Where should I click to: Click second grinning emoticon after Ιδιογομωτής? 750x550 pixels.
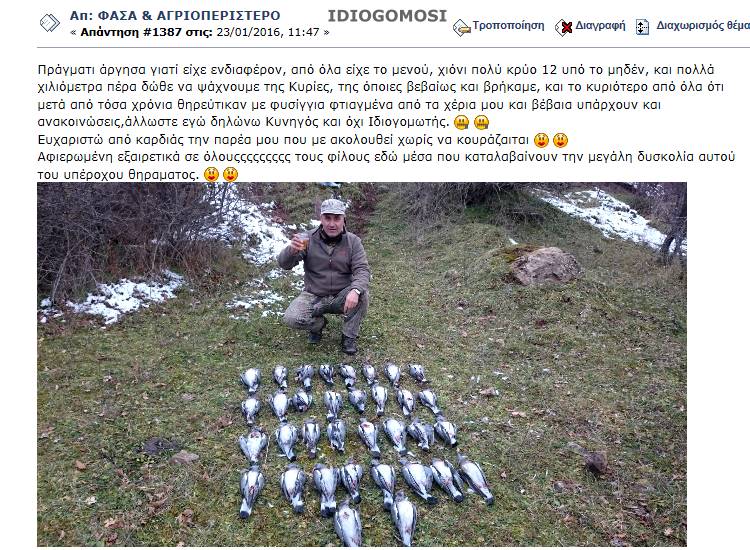pyautogui.click(x=481, y=122)
